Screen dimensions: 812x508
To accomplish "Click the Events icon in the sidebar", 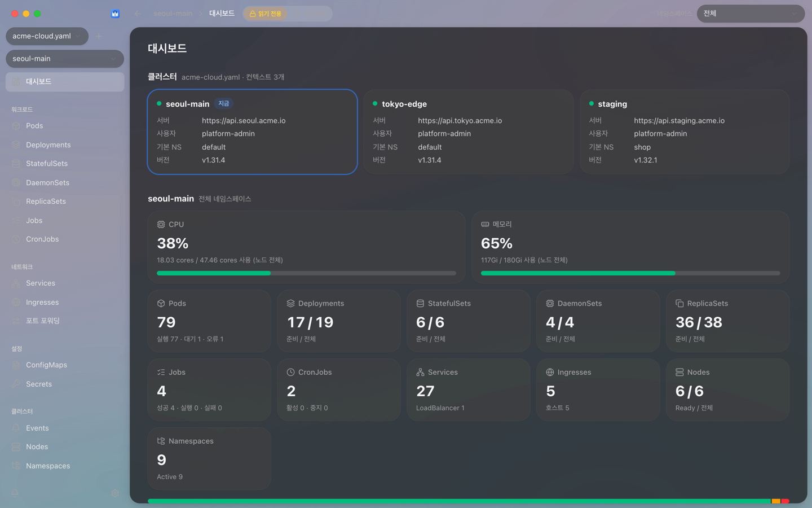I will pyautogui.click(x=16, y=428).
